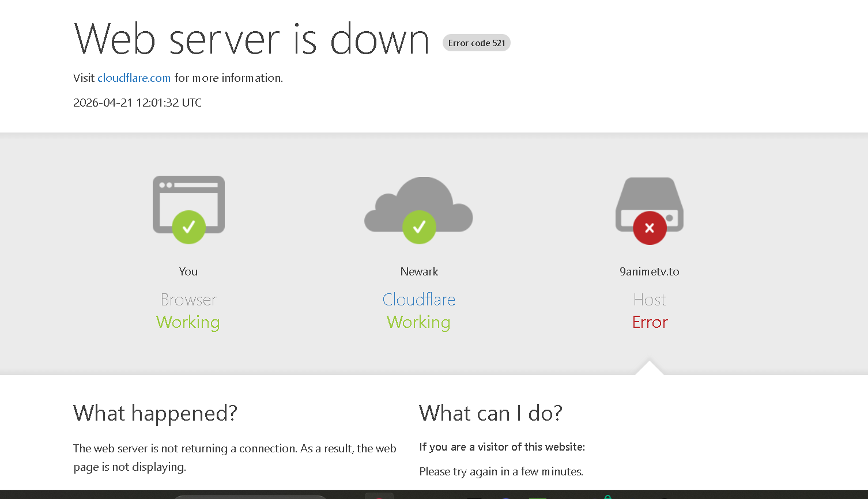Click the "Newark" location label
The width and height of the screenshot is (868, 499).
tap(419, 271)
